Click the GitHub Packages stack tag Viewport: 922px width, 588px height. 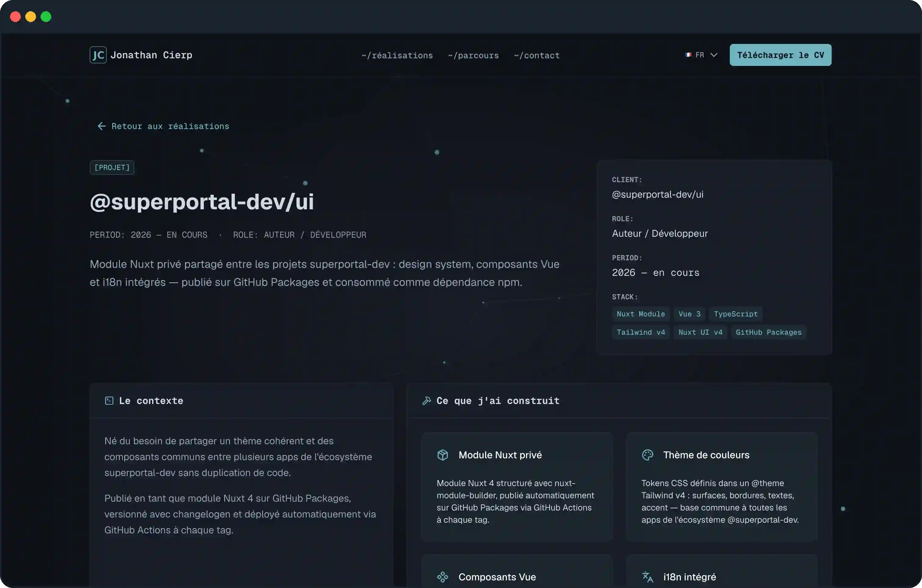(769, 332)
